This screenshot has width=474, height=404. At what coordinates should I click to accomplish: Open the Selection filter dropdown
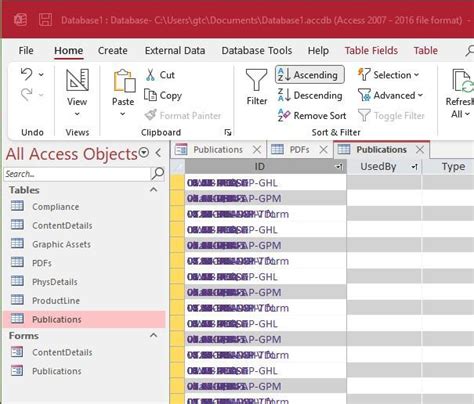coord(388,75)
